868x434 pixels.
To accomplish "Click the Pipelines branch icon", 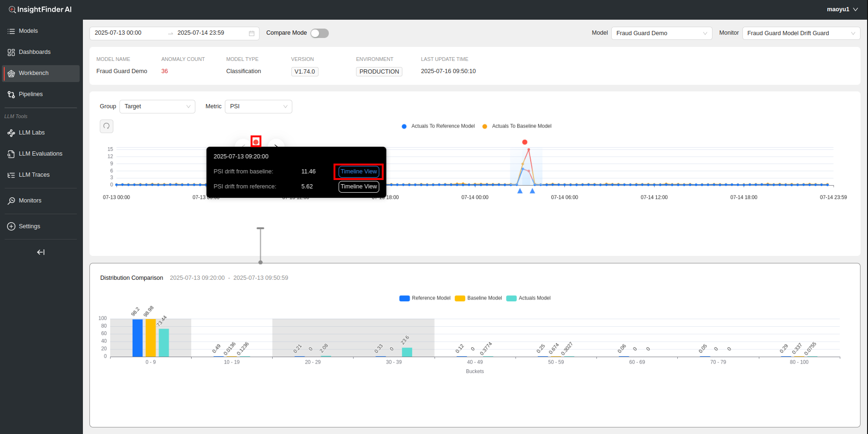I will pos(11,94).
